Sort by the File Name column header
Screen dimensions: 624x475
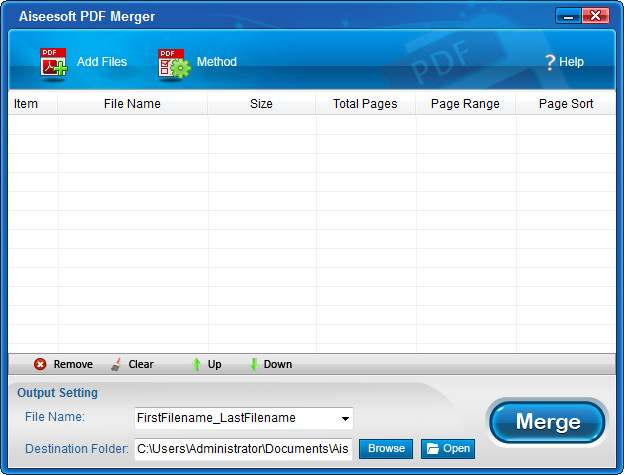(x=133, y=104)
